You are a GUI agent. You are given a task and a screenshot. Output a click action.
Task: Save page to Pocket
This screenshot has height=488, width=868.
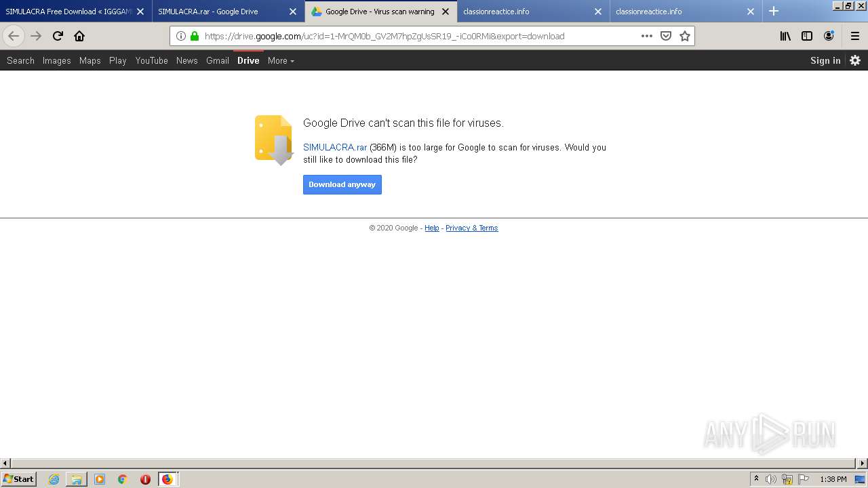(x=666, y=36)
